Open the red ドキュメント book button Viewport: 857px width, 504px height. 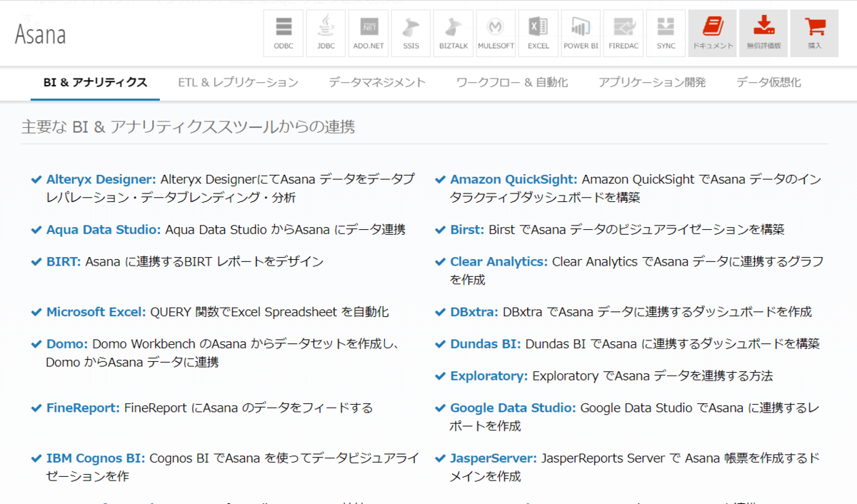(713, 34)
